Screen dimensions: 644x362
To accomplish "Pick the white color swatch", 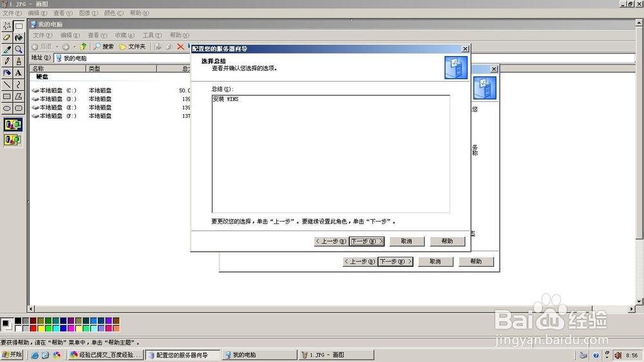I will (x=18, y=329).
